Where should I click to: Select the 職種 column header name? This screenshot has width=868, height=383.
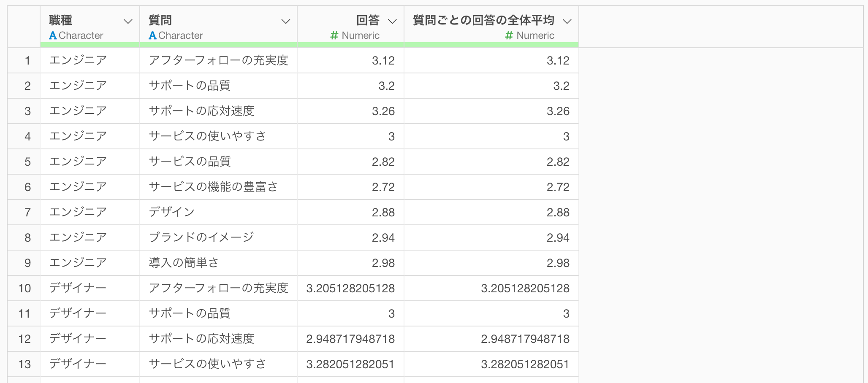point(61,20)
